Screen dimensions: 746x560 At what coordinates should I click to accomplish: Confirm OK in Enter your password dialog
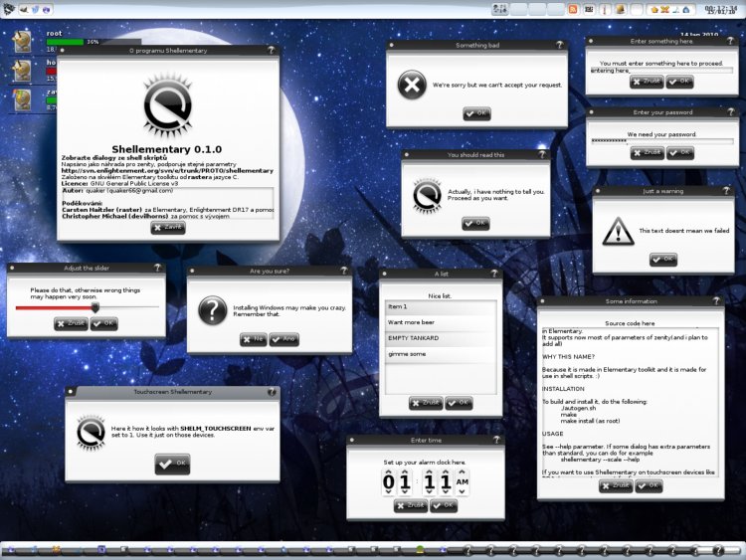click(x=680, y=153)
